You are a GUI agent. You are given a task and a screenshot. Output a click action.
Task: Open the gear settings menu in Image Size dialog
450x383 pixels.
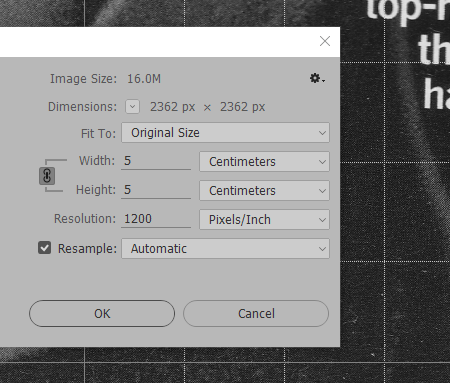[317, 79]
